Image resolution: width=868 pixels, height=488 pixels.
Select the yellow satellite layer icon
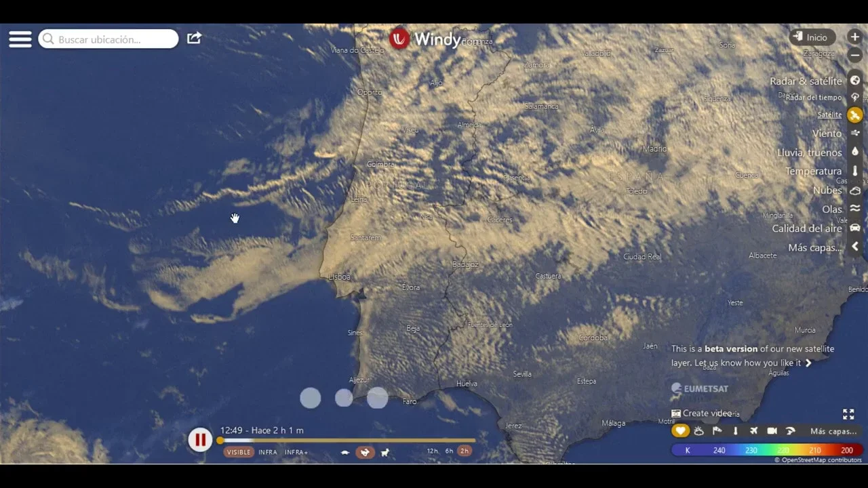click(x=855, y=115)
